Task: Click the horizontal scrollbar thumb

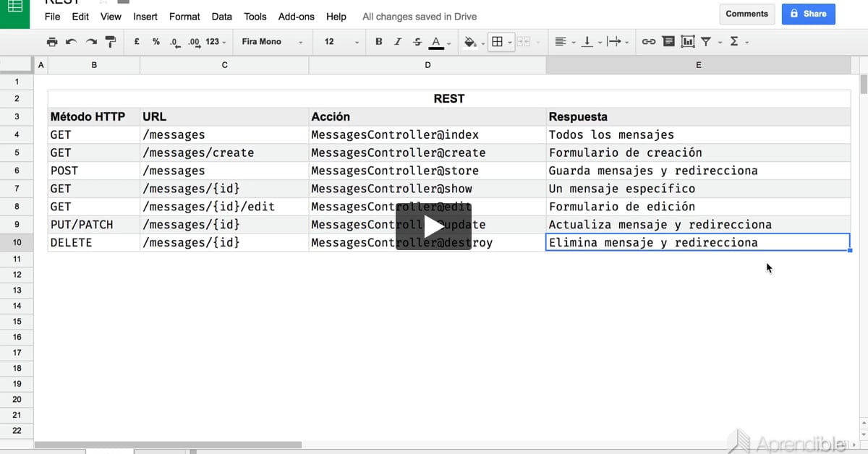Action: click(168, 445)
